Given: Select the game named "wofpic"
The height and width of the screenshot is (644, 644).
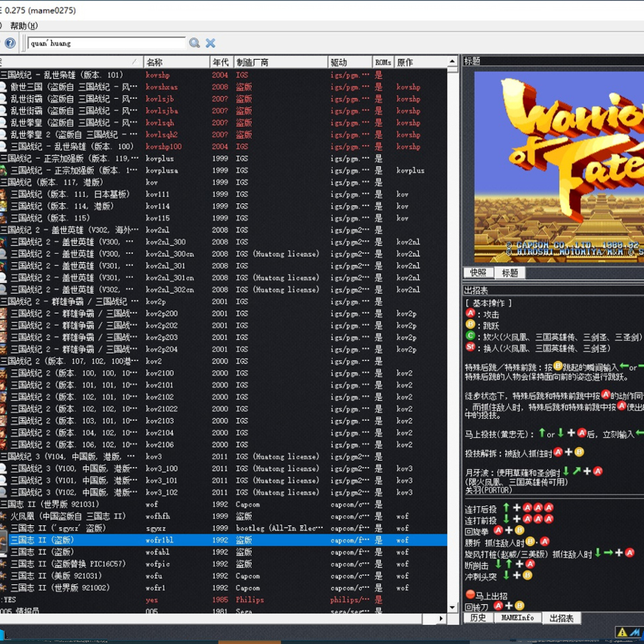Looking at the screenshot, I should pos(158,564).
